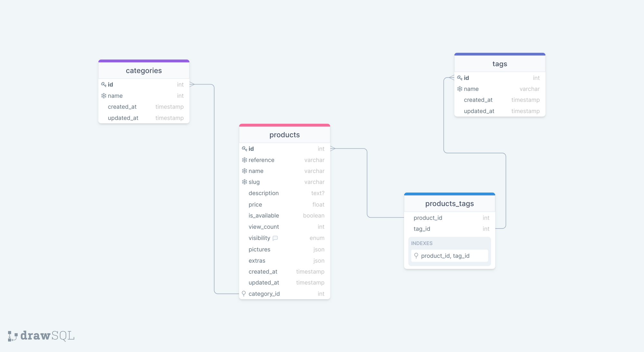Click the primary key icon on categories.id
Screen dimensions: 644x352
tap(103, 84)
